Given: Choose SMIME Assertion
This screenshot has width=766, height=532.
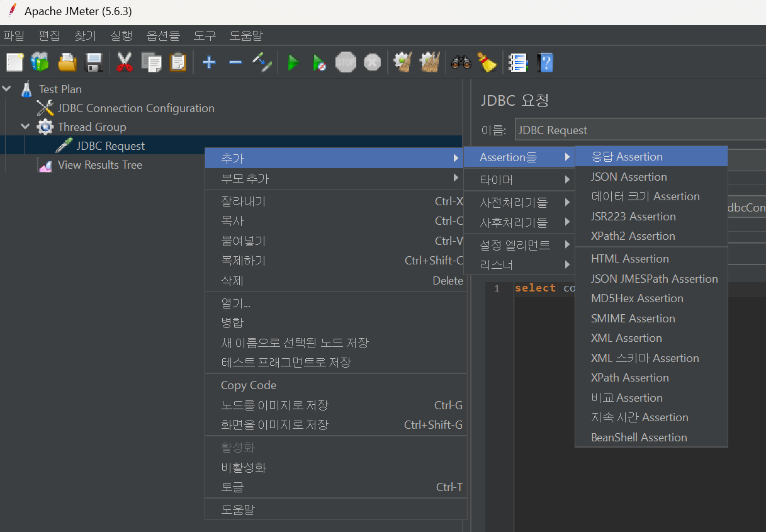Looking at the screenshot, I should coord(651,319).
